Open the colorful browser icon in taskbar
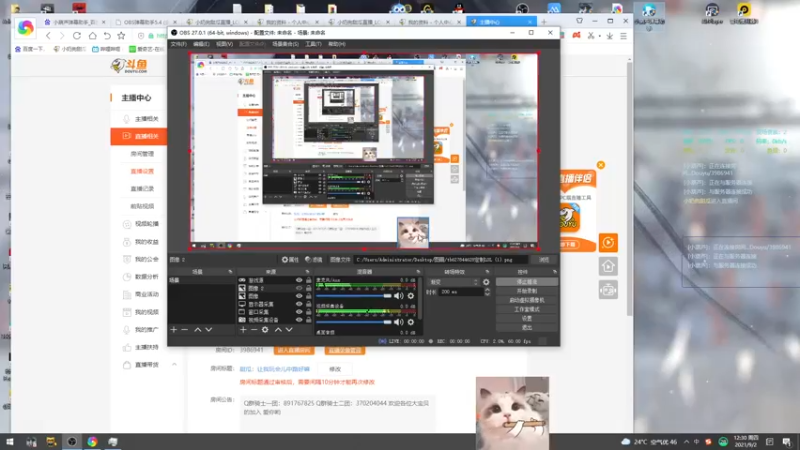 (92, 442)
